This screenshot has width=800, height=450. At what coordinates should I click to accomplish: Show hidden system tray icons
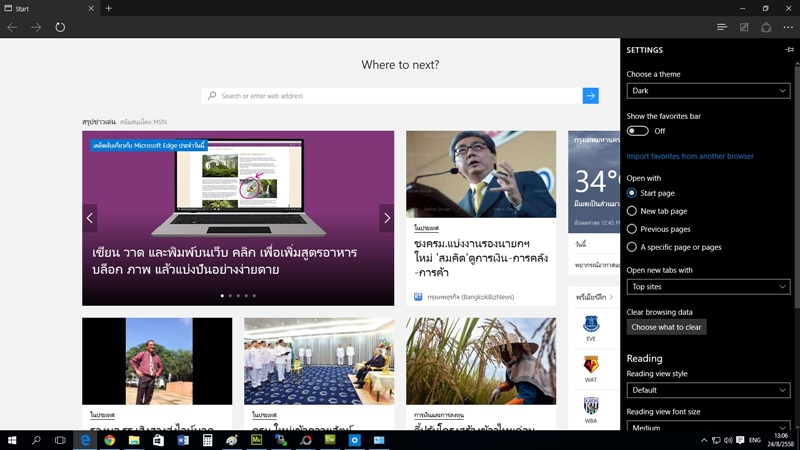[704, 440]
